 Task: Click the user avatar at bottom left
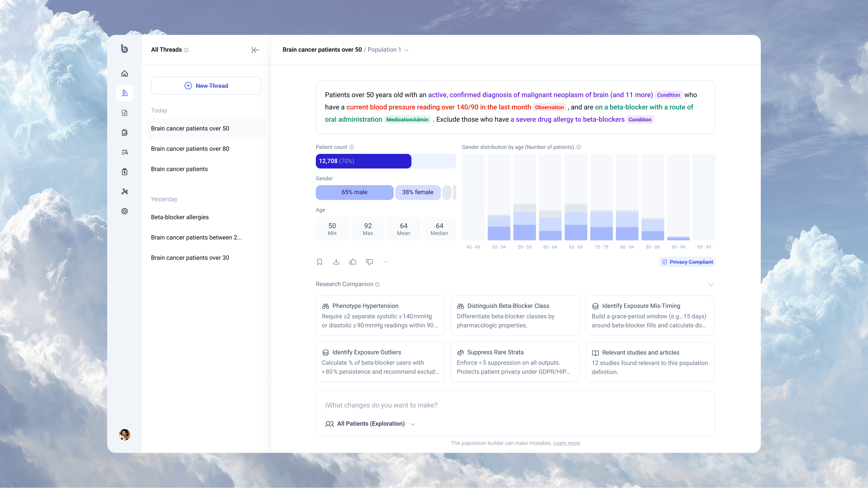(124, 434)
